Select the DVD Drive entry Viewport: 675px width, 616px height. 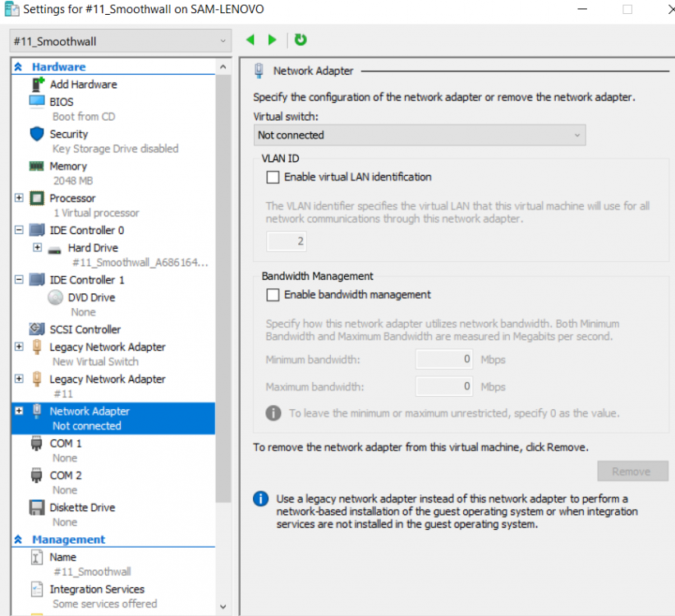pos(91,297)
